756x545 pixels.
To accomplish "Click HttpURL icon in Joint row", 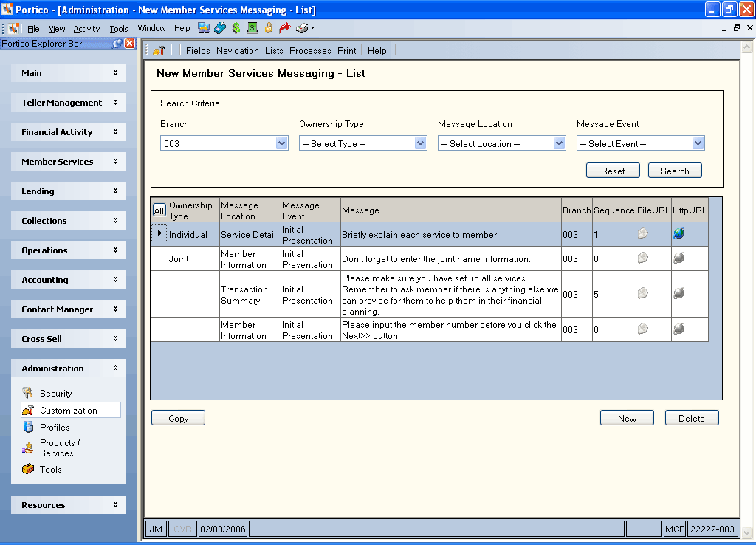I will tap(679, 258).
